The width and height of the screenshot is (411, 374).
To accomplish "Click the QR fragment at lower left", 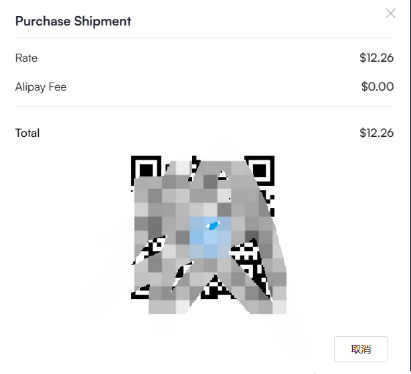I will point(150,249).
